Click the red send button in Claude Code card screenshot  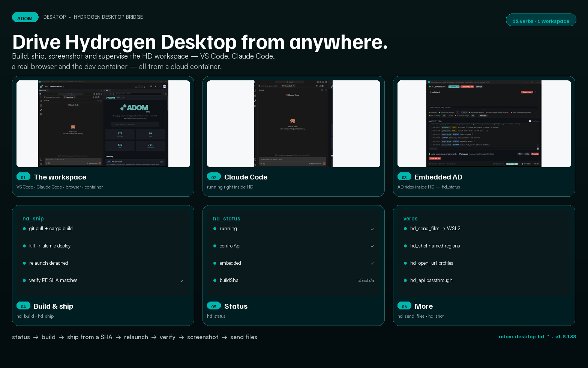coord(324,164)
